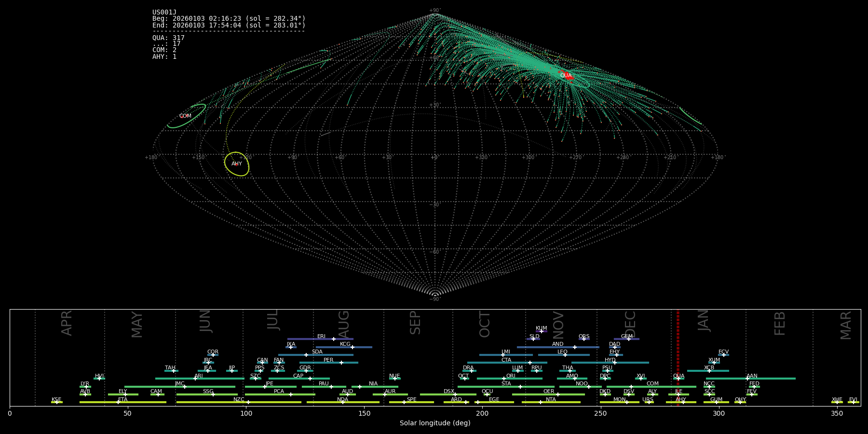Click the red dashed current-time line
Image resolution: width=868 pixels, height=434 pixels.
click(x=678, y=357)
